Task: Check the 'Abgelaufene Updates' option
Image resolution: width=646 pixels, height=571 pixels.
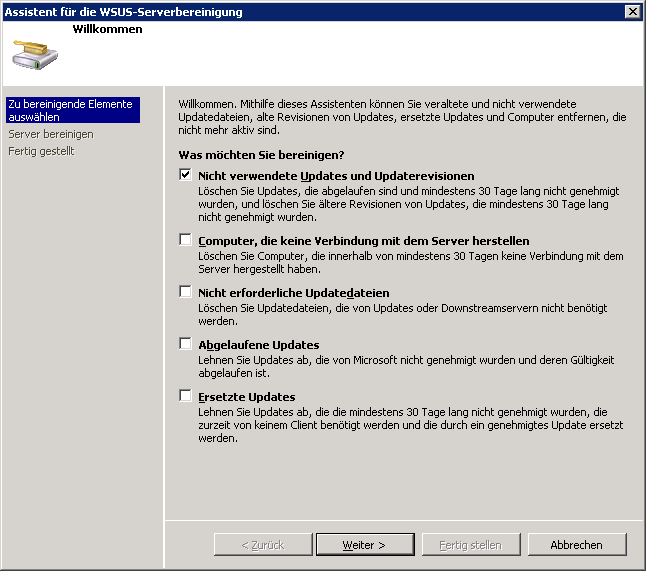Action: click(x=185, y=344)
